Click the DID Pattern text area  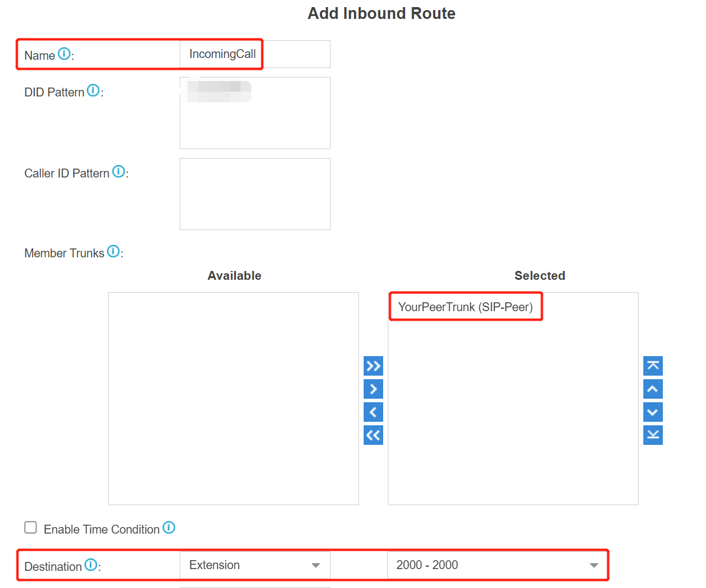tap(255, 113)
